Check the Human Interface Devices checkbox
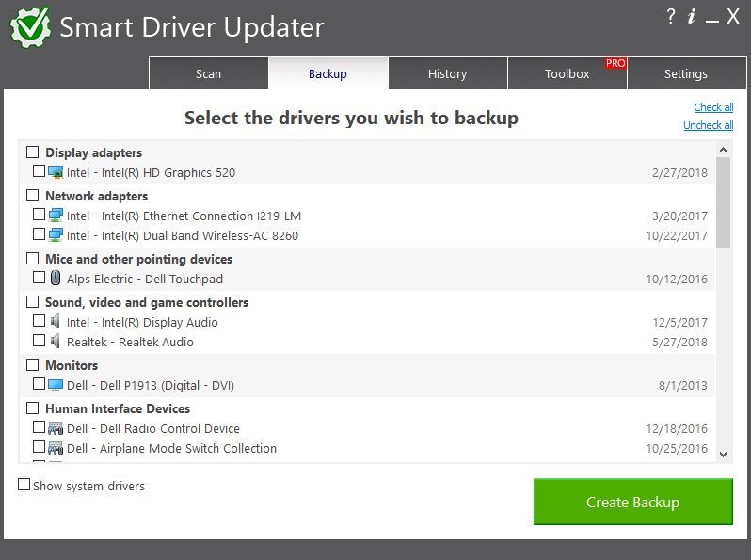The image size is (751, 560). (x=33, y=408)
